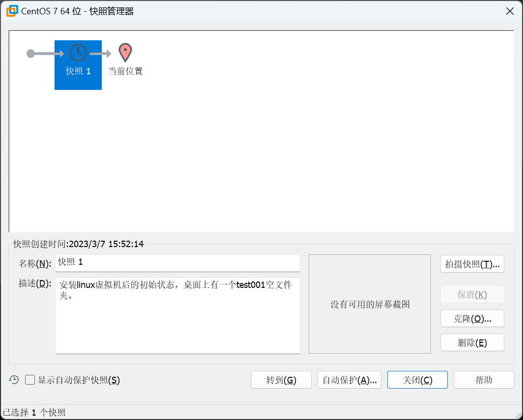This screenshot has width=523, height=420.
Task: Click the snapshot tree root start dot
Action: tap(30, 54)
